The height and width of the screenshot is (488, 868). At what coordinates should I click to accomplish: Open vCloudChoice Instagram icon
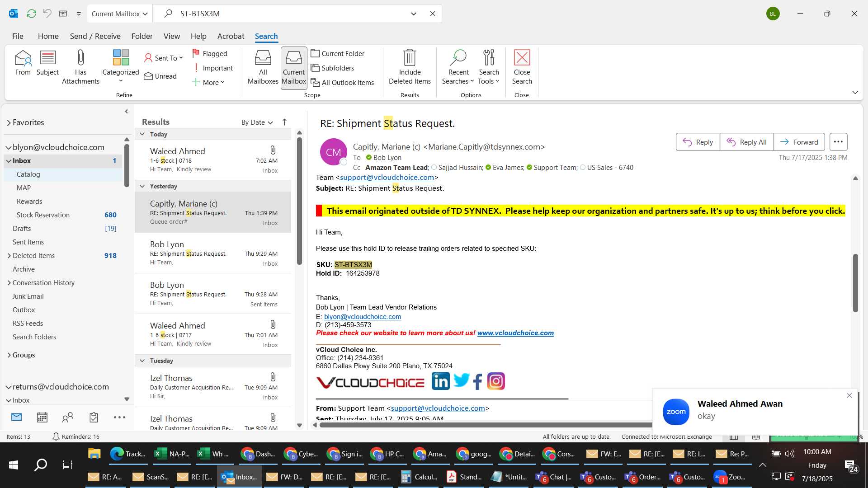pyautogui.click(x=496, y=381)
